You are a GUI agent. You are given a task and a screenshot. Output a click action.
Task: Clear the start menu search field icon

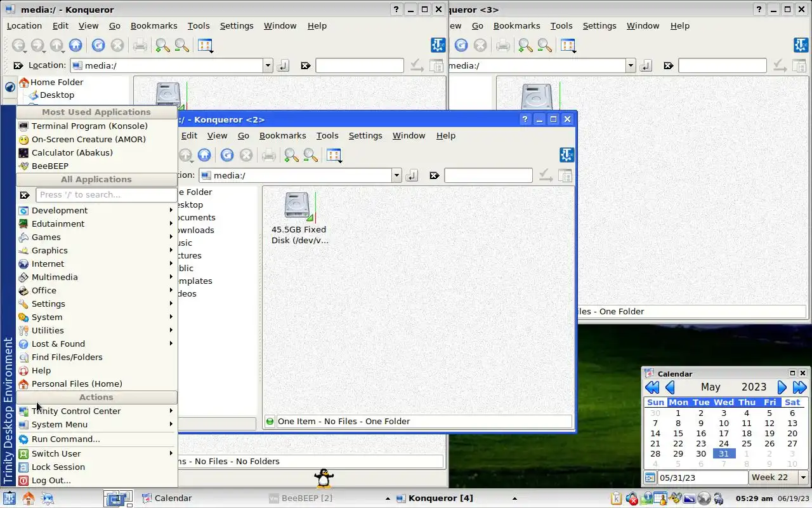click(25, 195)
